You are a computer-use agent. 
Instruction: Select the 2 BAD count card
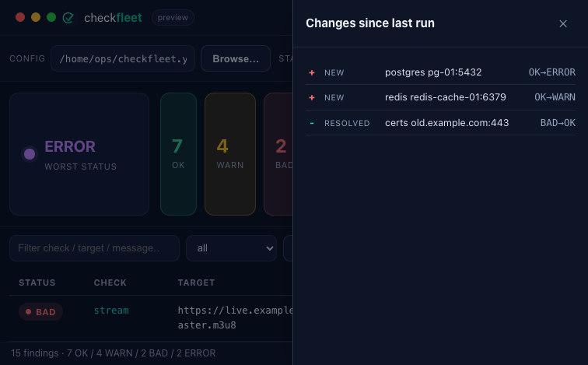[278, 154]
